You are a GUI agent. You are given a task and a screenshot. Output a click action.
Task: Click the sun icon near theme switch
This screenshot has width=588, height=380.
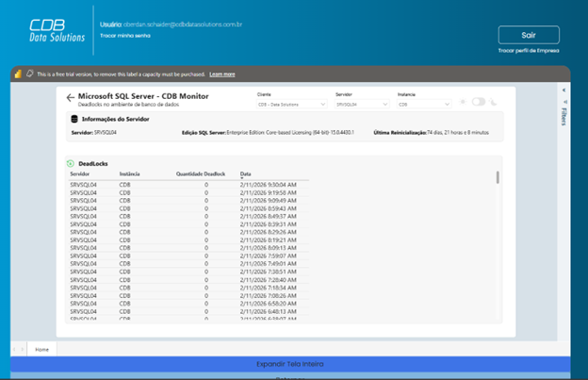click(x=463, y=102)
